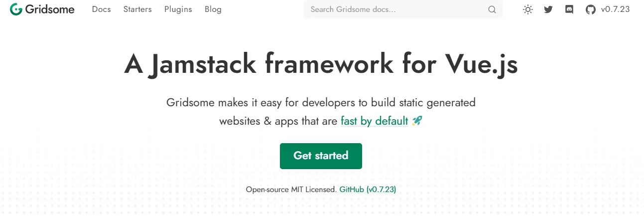Click the Gridsome logo

tap(42, 9)
